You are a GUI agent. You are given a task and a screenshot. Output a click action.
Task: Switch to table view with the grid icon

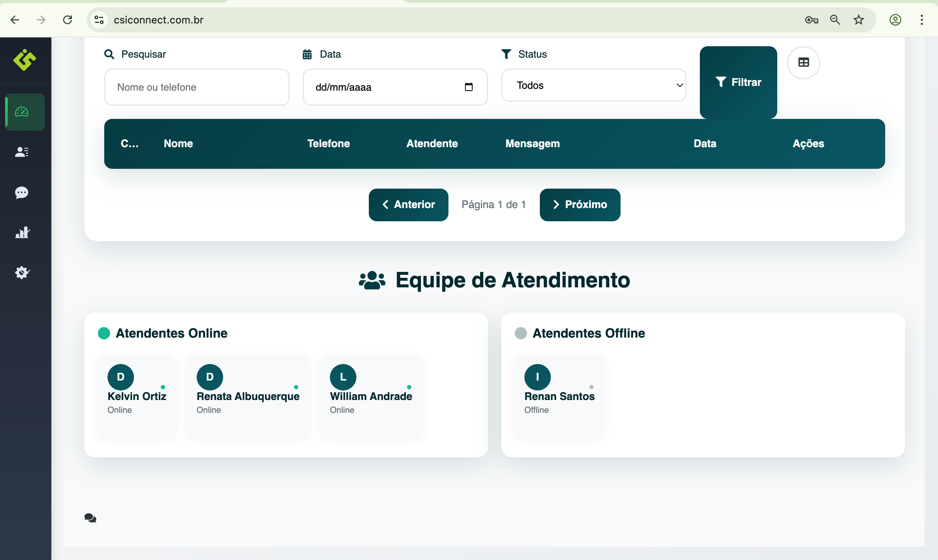[804, 62]
